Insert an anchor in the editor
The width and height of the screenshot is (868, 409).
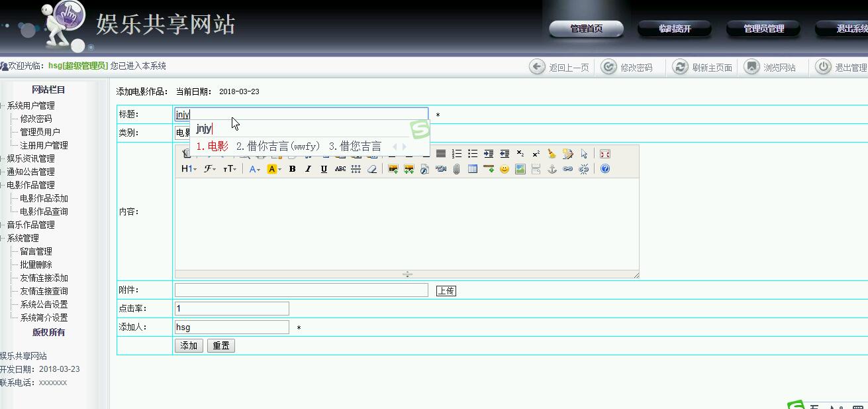pos(552,169)
